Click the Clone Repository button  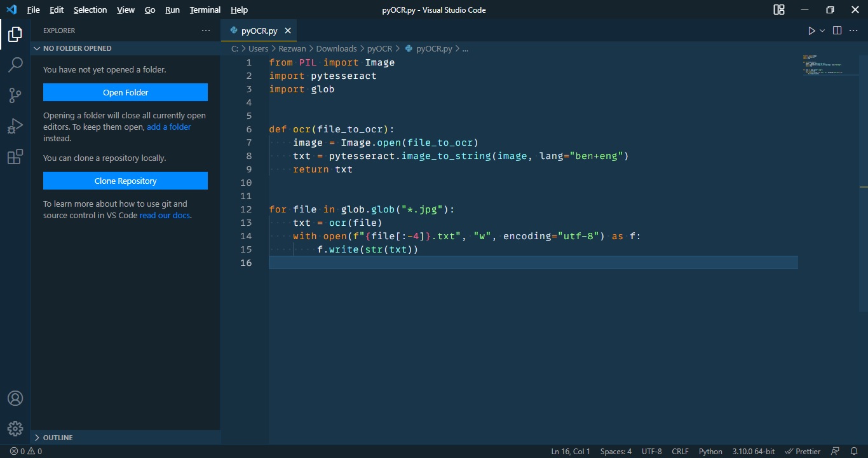tap(125, 181)
